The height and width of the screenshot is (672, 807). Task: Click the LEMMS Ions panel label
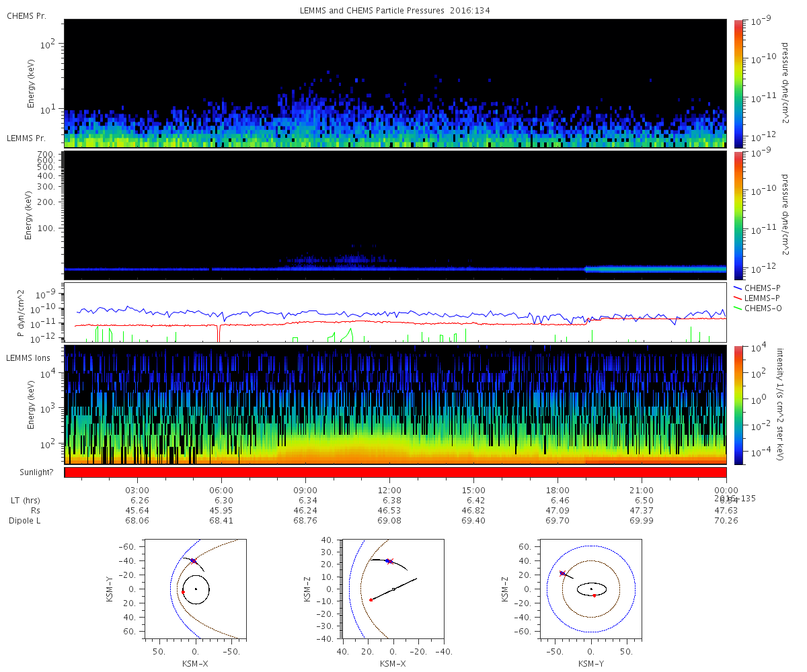tap(27, 358)
